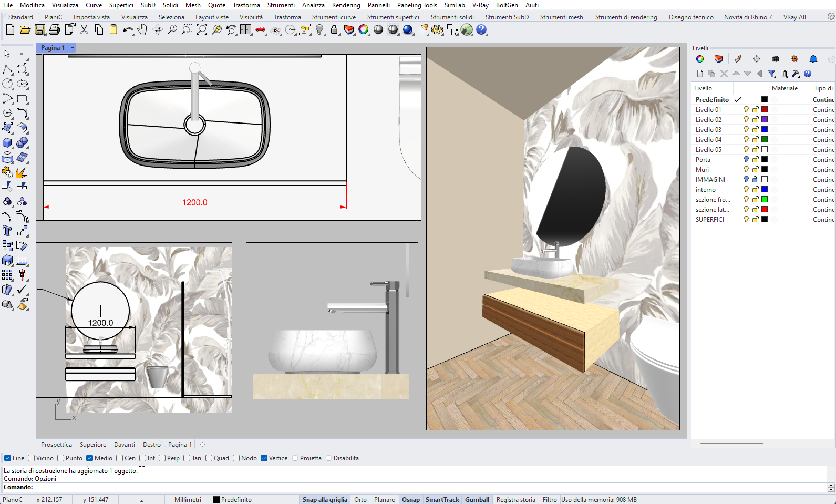
Task: Open the Millimetri units field in status bar
Action: tap(188, 500)
